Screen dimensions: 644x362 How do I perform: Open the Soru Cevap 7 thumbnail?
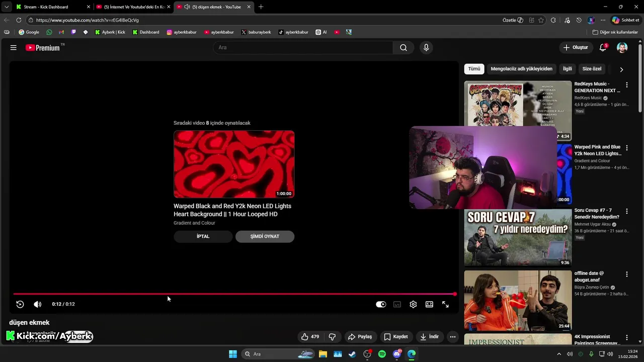(x=518, y=237)
